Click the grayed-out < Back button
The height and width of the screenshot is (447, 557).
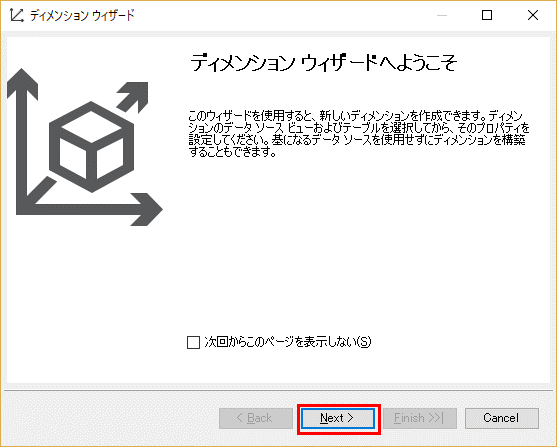point(256,418)
